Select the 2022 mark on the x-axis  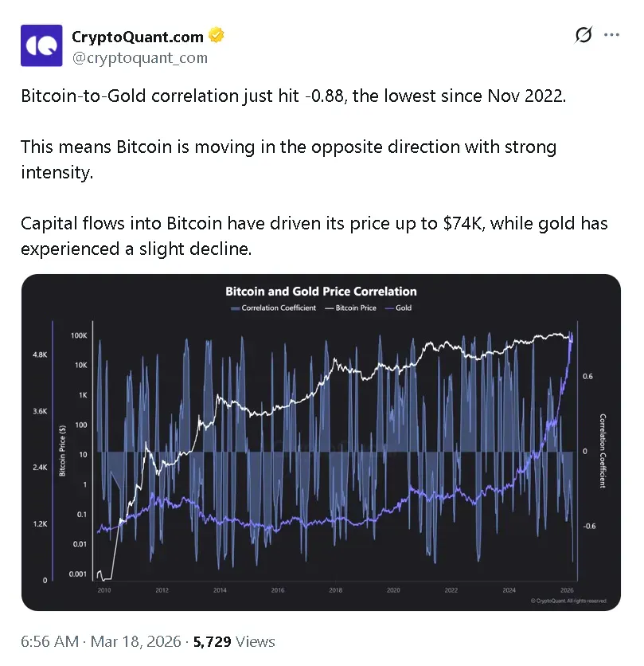[x=451, y=590]
